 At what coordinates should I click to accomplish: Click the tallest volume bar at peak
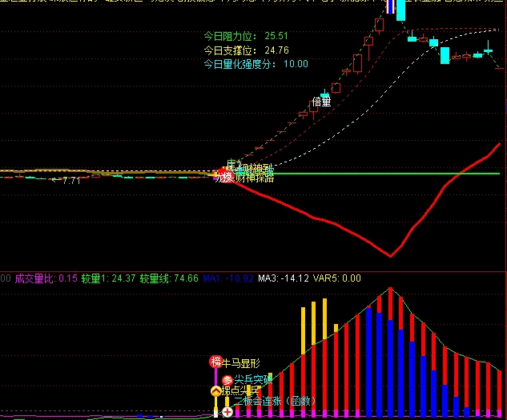pyautogui.click(x=390, y=352)
